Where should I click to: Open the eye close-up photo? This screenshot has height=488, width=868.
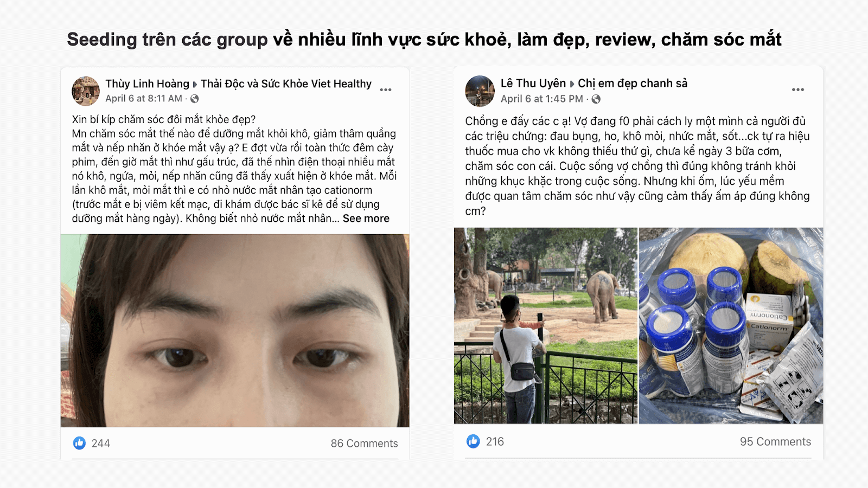click(x=235, y=331)
